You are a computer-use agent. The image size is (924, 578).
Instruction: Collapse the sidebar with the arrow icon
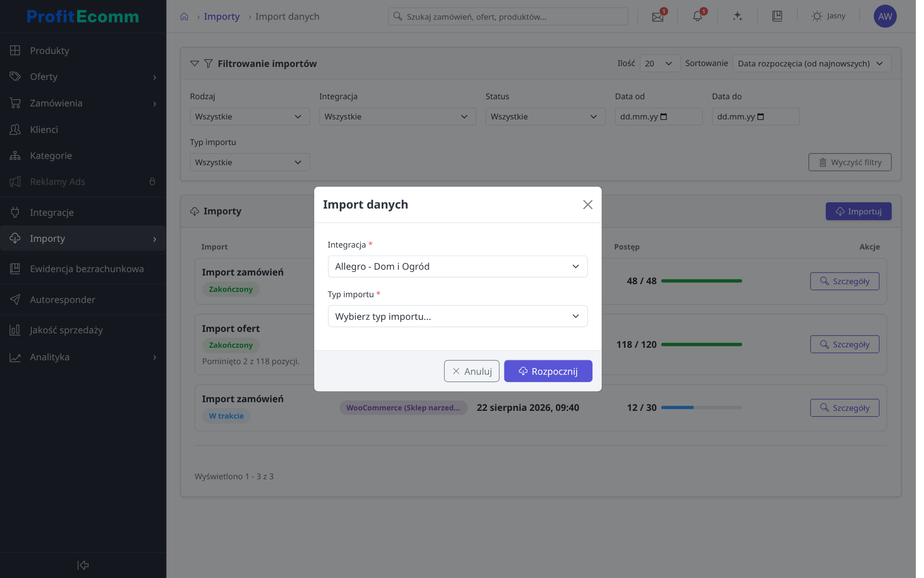pos(83,565)
